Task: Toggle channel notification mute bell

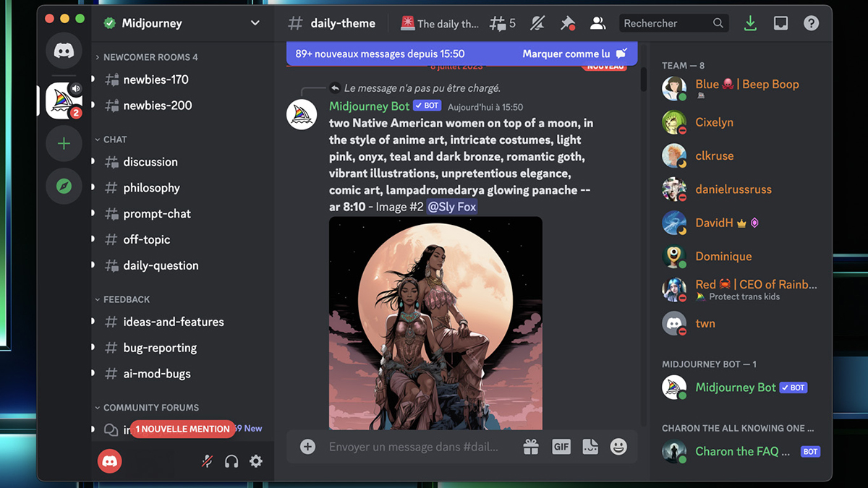Action: coord(537,24)
